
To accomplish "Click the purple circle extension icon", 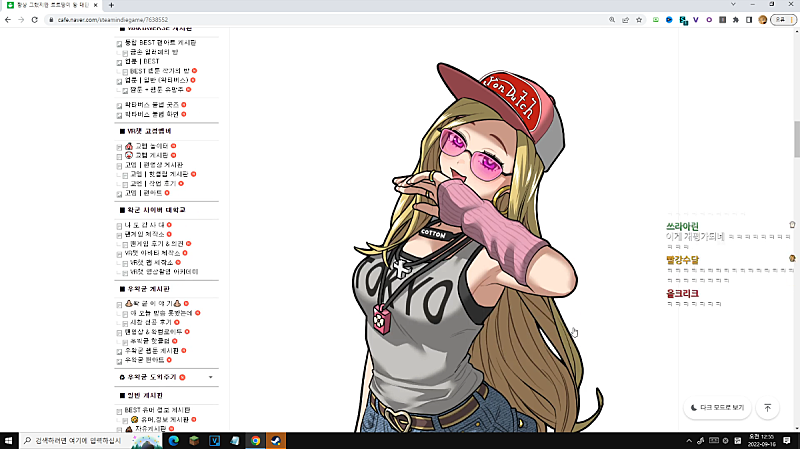I will click(x=709, y=20).
